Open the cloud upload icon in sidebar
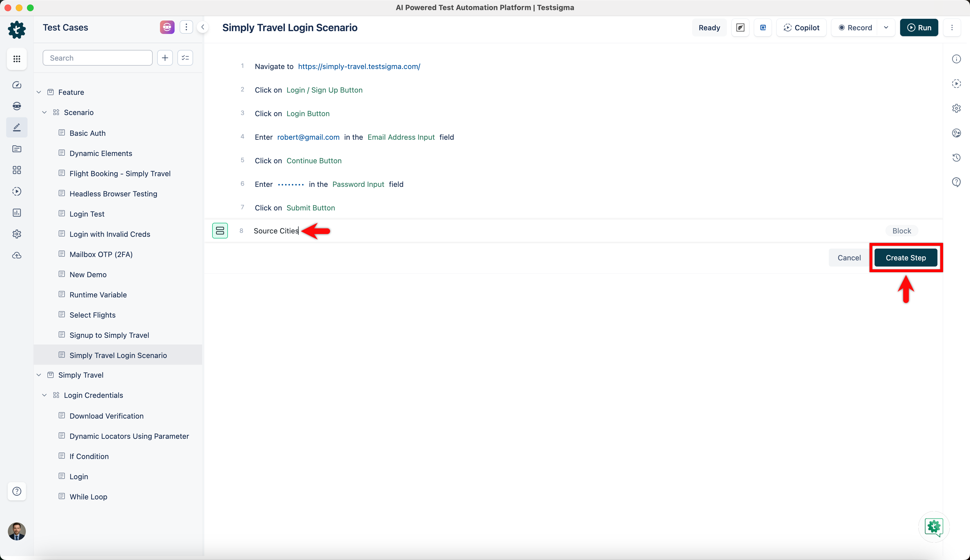Screen dimensions: 970x560 tap(17, 255)
